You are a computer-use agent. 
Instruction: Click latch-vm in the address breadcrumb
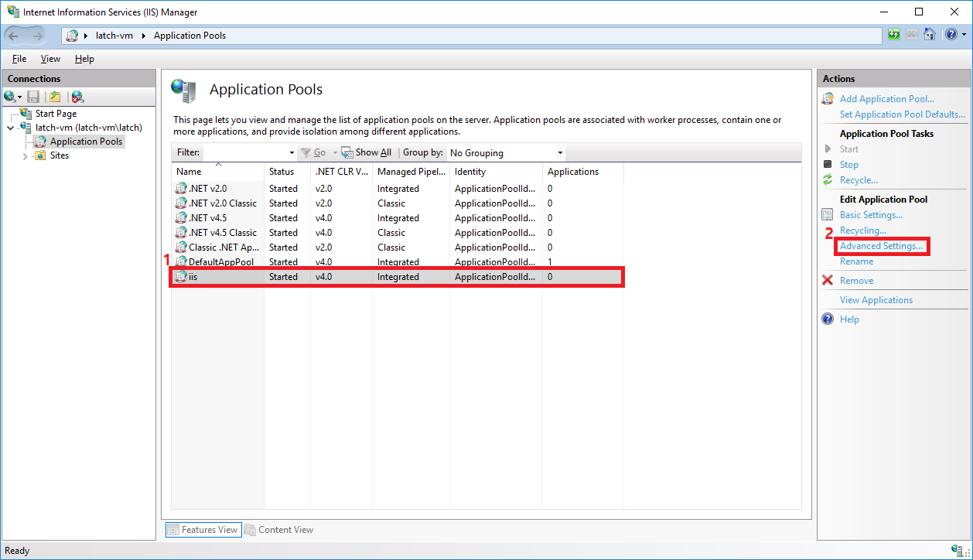[114, 36]
